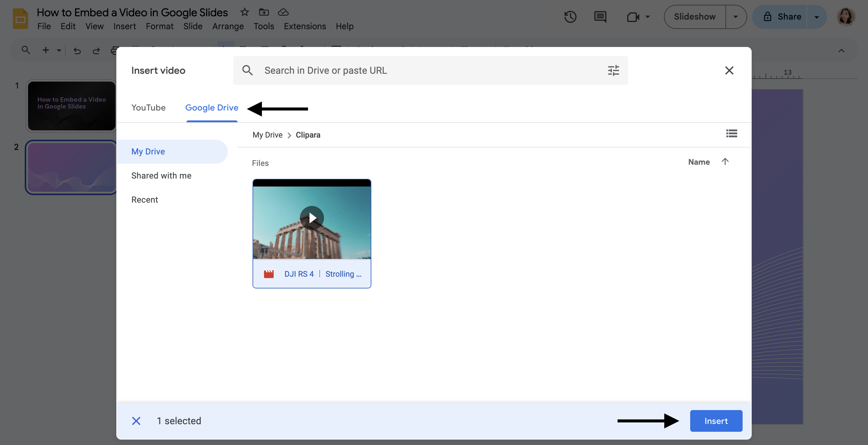
Task: Open the Google Slides home icon
Action: click(20, 18)
